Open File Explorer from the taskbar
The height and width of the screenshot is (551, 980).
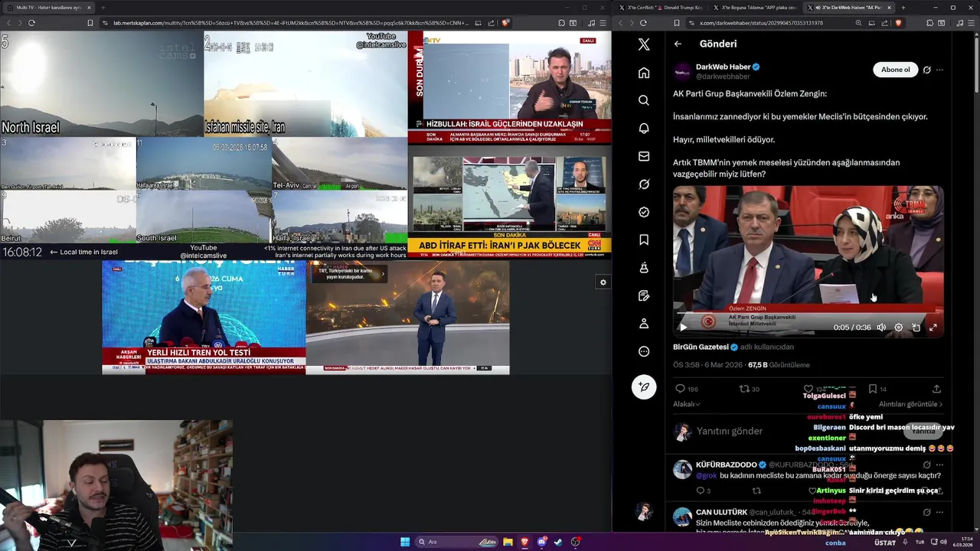(508, 542)
